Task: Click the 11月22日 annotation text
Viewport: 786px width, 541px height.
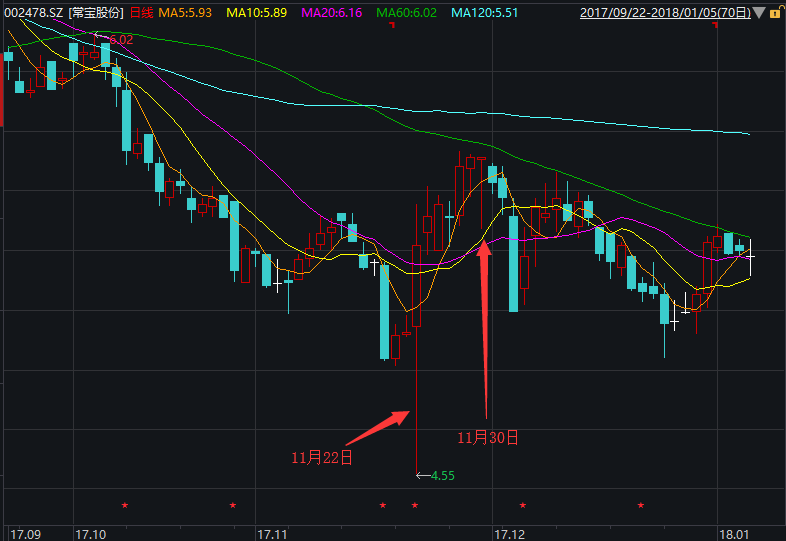Action: 322,458
